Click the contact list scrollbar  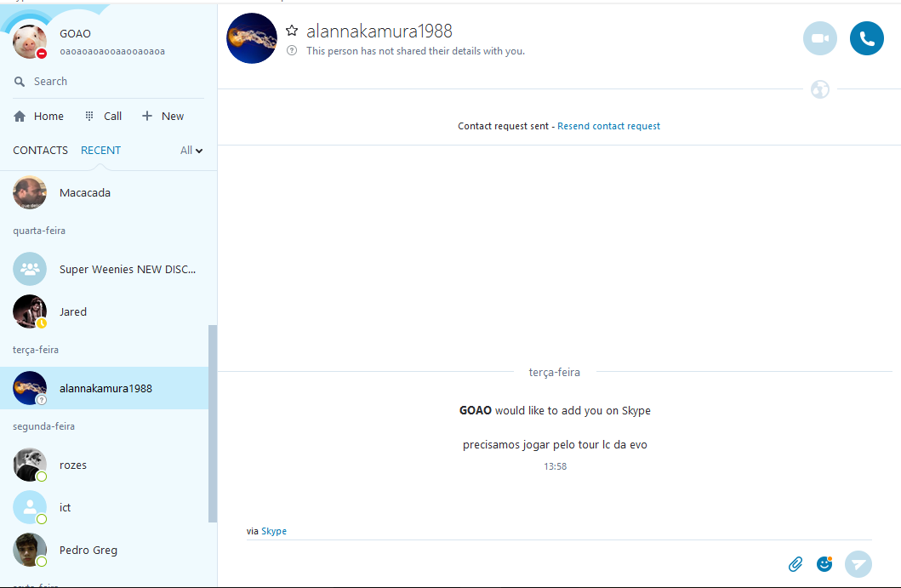pos(213,424)
